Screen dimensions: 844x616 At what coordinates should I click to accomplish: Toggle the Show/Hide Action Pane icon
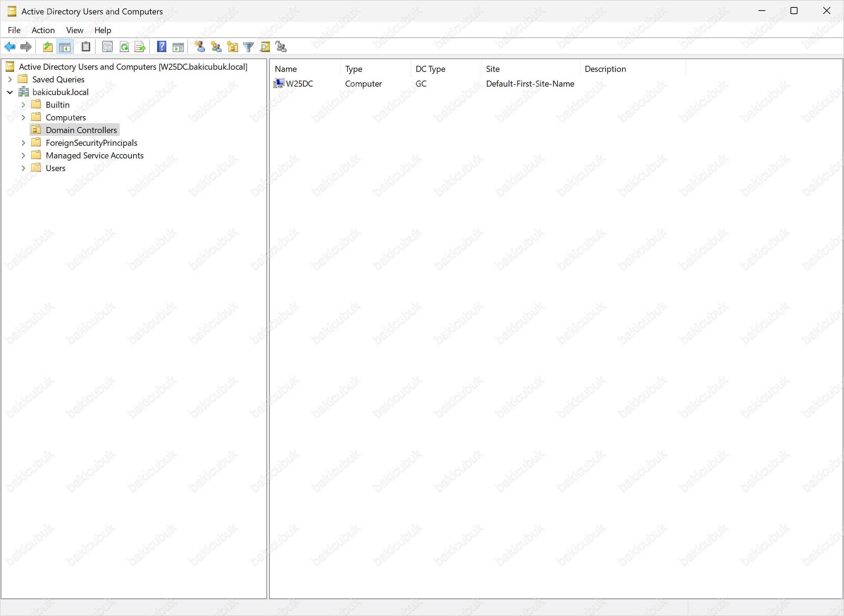(x=178, y=47)
